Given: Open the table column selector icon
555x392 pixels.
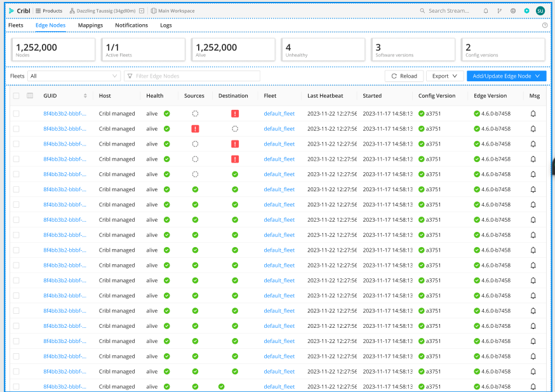Looking at the screenshot, I should coord(30,96).
